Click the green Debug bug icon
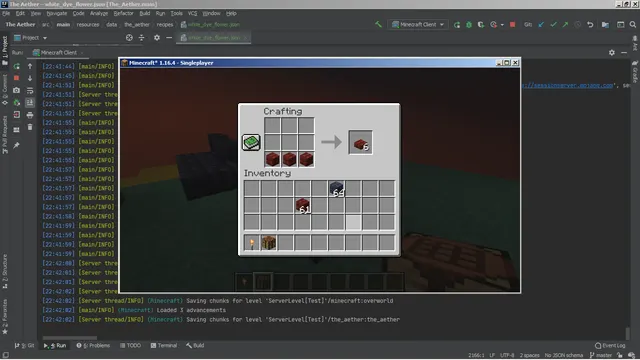640x360 pixels. click(x=469, y=25)
